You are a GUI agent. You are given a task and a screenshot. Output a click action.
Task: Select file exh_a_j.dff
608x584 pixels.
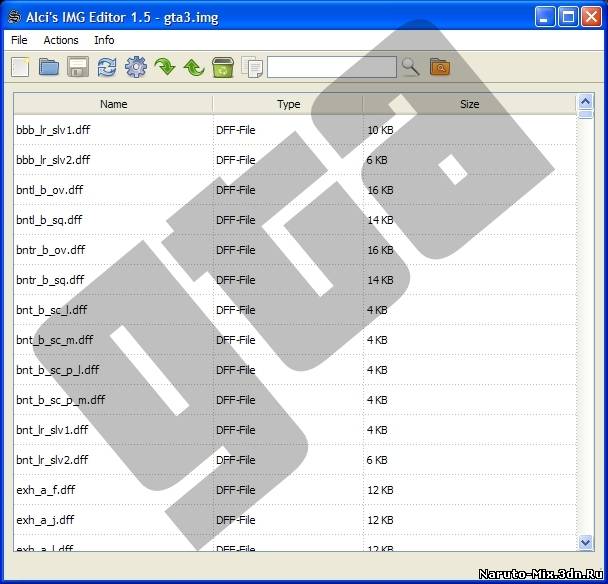click(x=45, y=520)
